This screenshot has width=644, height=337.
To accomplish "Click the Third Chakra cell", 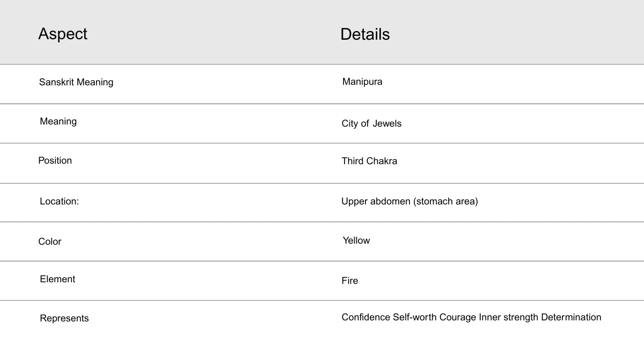I will 369,161.
